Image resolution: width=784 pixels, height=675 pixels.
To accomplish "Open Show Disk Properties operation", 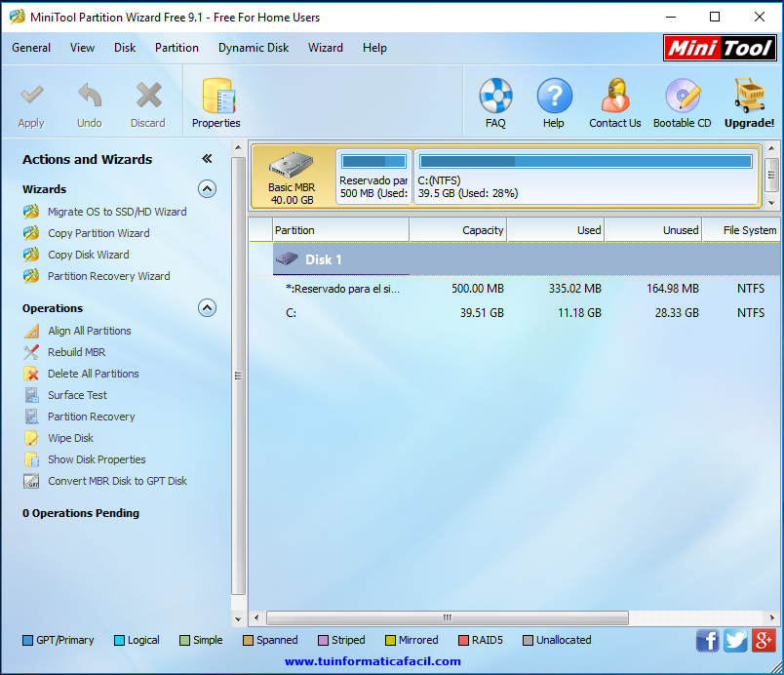I will (97, 460).
